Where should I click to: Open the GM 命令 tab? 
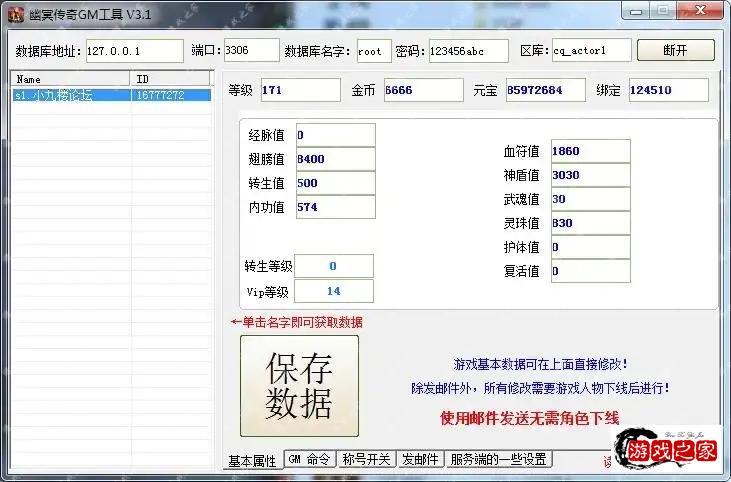309,459
